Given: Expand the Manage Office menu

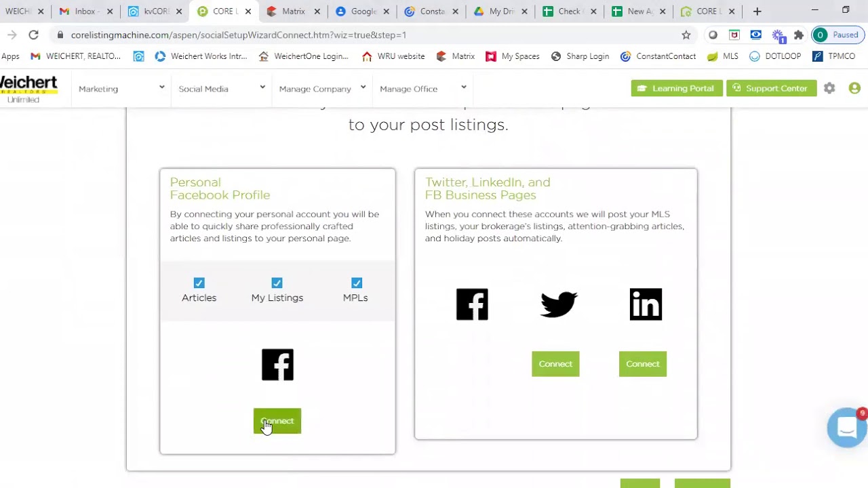Looking at the screenshot, I should coord(423,89).
